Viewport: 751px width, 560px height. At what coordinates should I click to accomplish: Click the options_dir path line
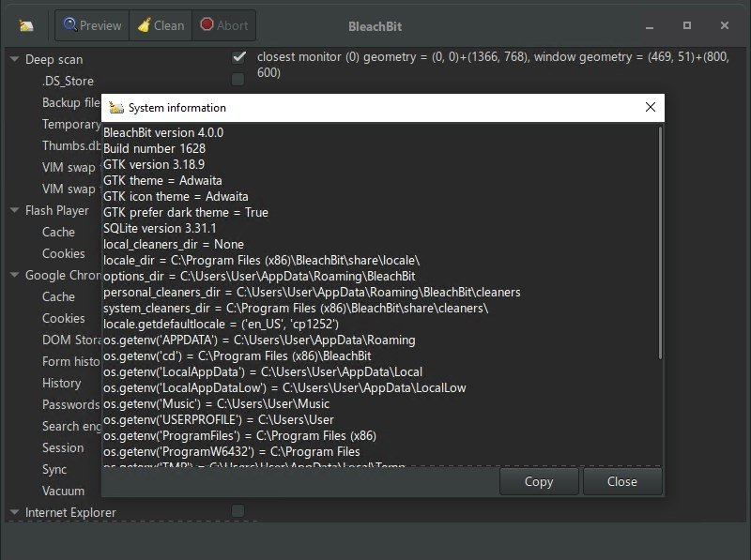pos(260,276)
